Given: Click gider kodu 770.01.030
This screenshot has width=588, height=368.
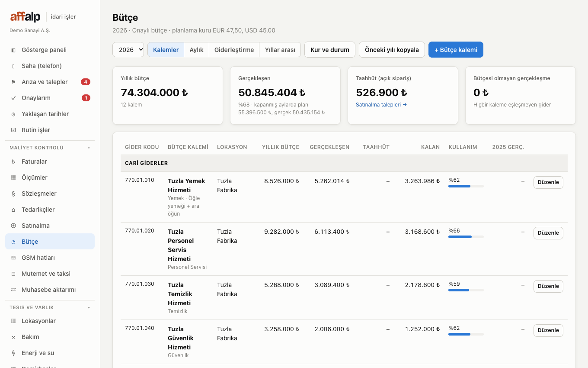Looking at the screenshot, I should click(140, 284).
